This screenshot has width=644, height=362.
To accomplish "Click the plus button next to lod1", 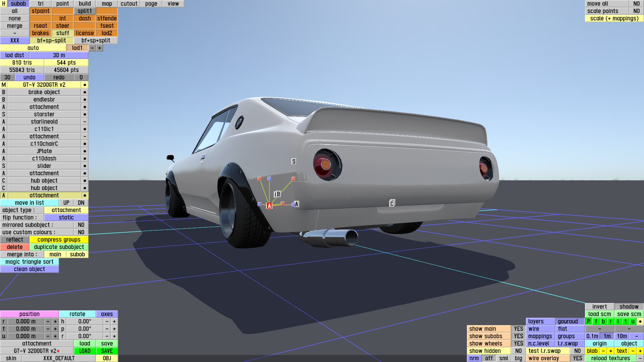I will point(100,48).
